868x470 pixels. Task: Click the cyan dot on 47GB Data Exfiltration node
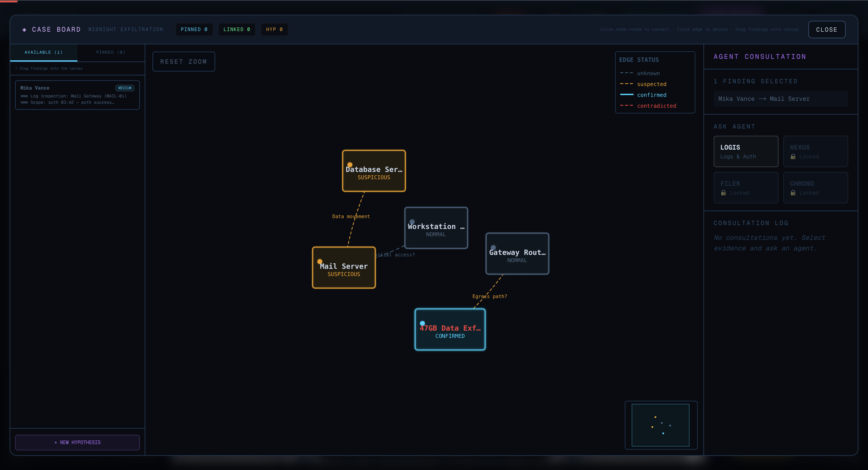[422, 323]
